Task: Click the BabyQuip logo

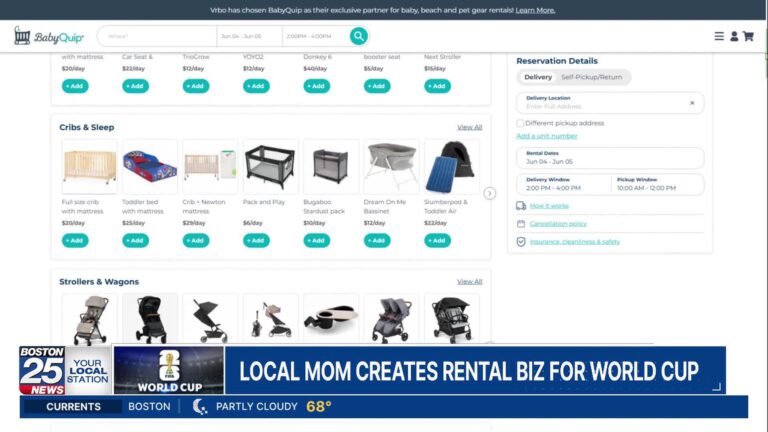Action: tap(48, 36)
